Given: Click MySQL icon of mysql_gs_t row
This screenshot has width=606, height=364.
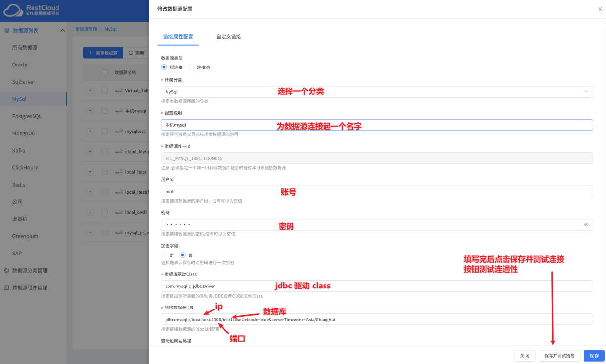Looking at the screenshot, I should [x=119, y=233].
